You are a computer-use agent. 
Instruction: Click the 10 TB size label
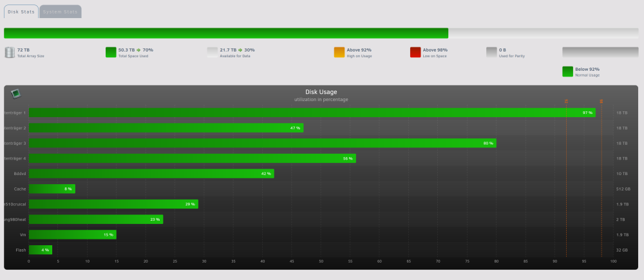tap(622, 174)
